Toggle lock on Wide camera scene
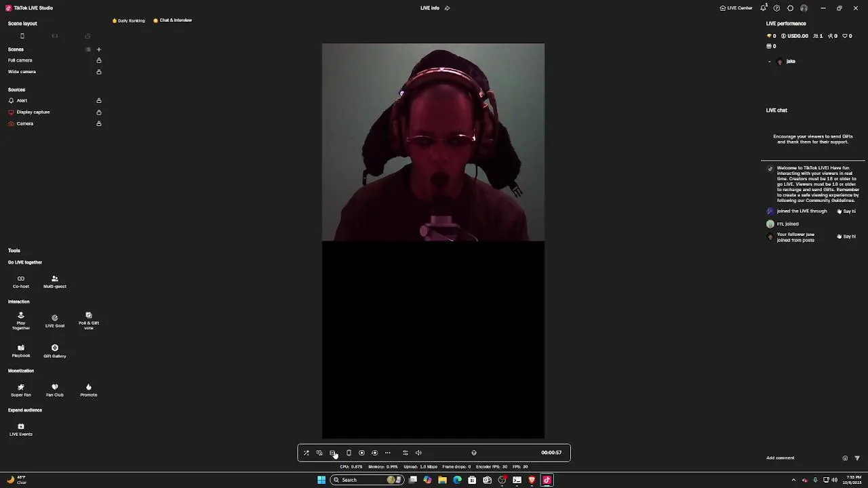This screenshot has height=488, width=868. [99, 72]
